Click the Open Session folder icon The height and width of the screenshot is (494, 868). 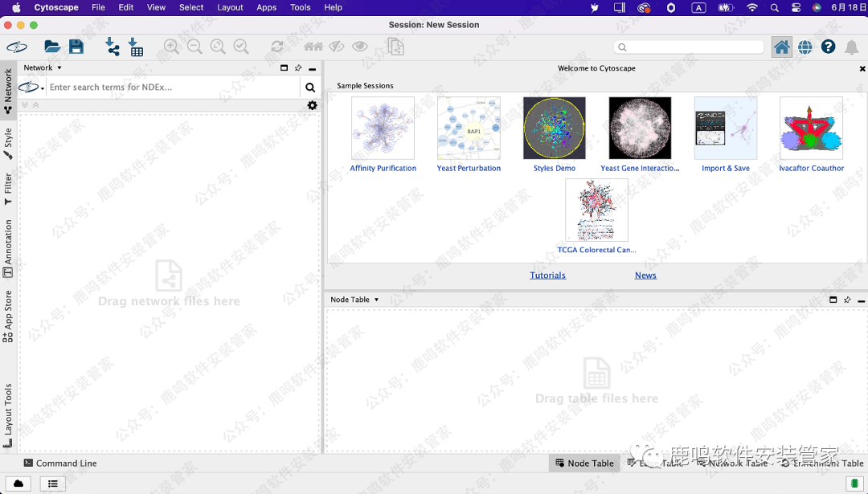[x=52, y=47]
